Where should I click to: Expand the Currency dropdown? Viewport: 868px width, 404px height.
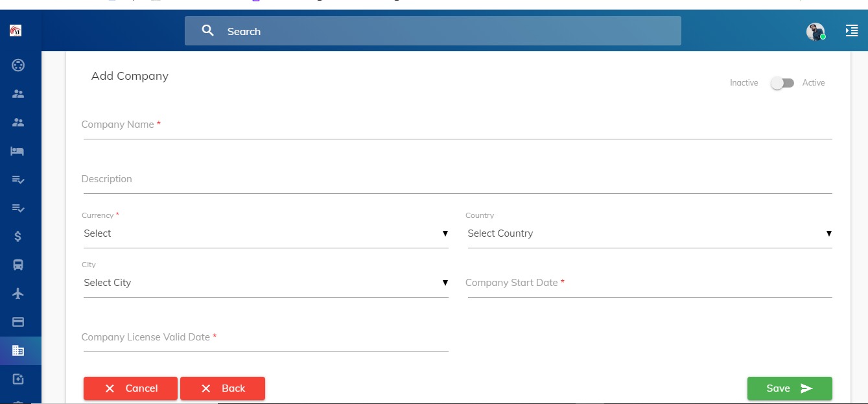pos(265,233)
